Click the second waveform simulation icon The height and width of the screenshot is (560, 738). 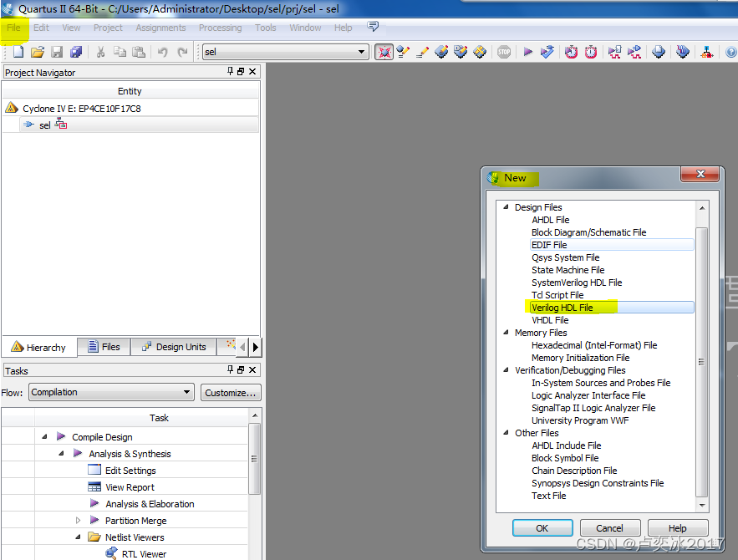click(634, 52)
